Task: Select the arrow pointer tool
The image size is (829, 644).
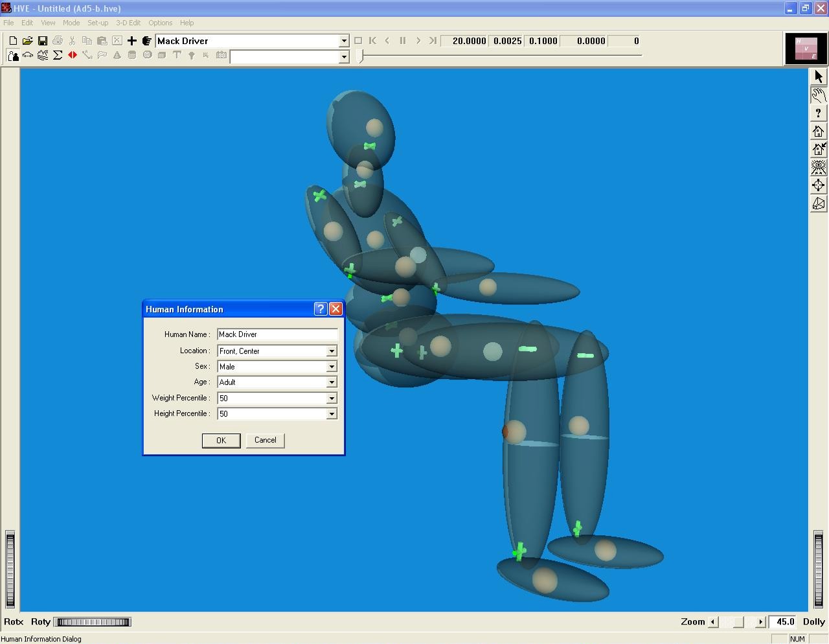Action: (819, 76)
